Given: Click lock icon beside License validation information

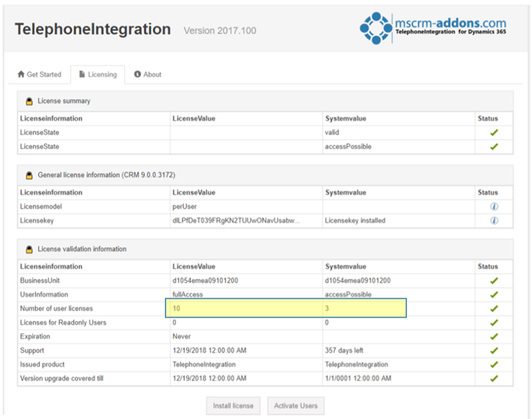Looking at the screenshot, I should [29, 249].
